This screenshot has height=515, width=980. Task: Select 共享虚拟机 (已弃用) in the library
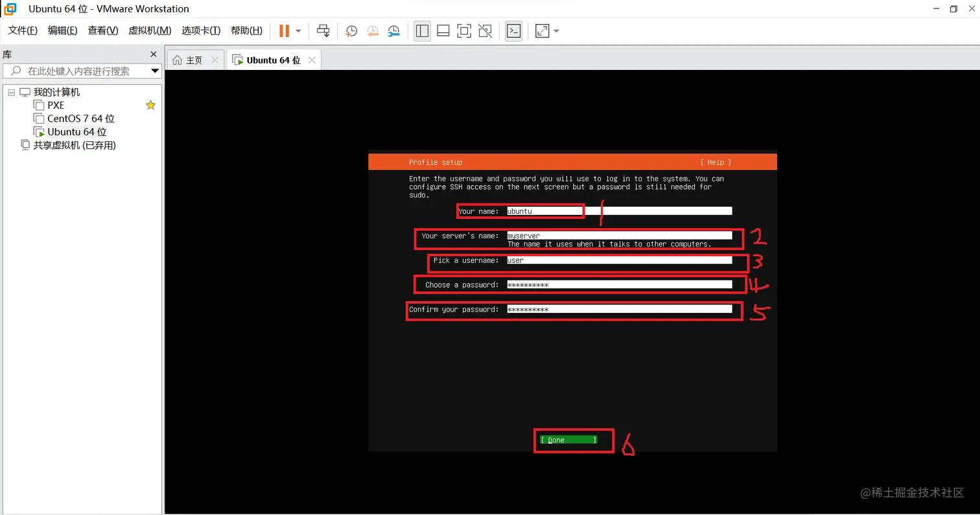tap(75, 145)
